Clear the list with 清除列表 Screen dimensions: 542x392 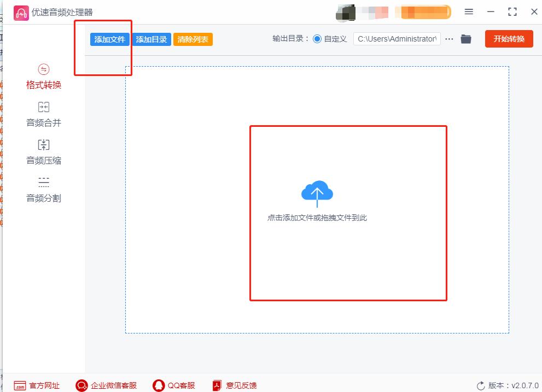pyautogui.click(x=193, y=39)
